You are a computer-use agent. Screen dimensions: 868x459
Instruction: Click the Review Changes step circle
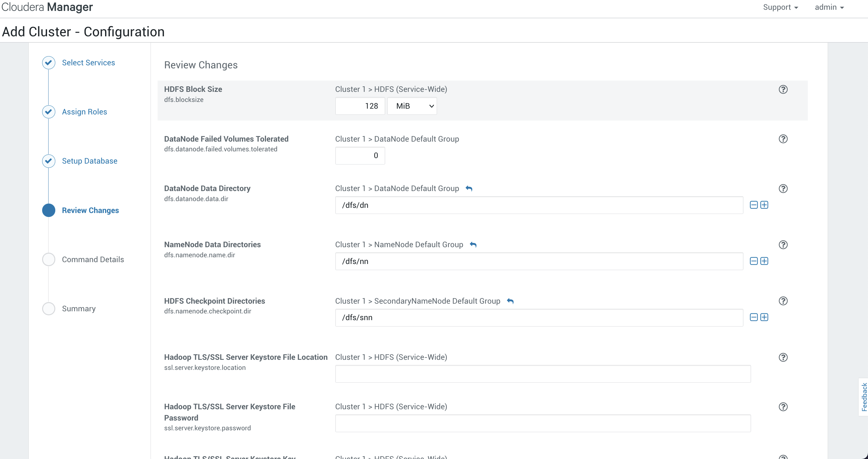(x=49, y=210)
